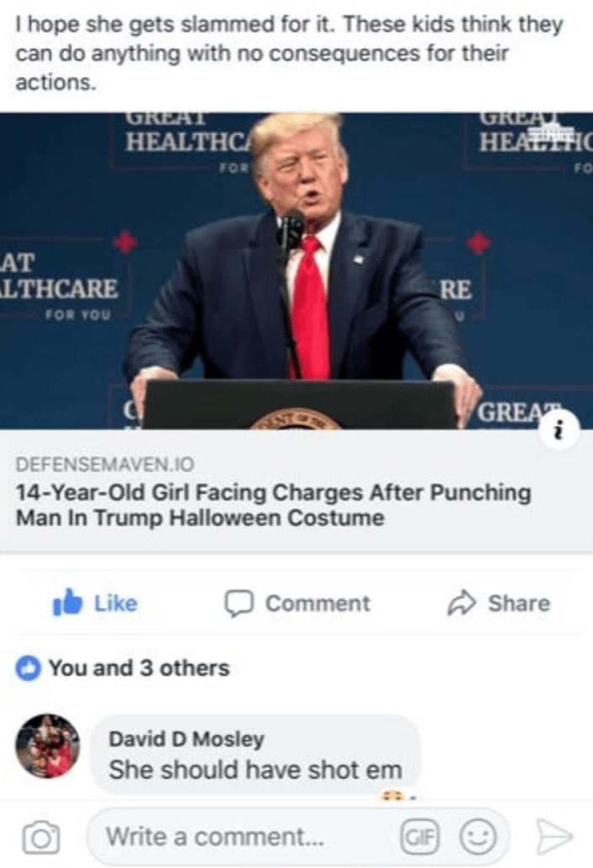Open the smiley emoji picker

tap(478, 837)
